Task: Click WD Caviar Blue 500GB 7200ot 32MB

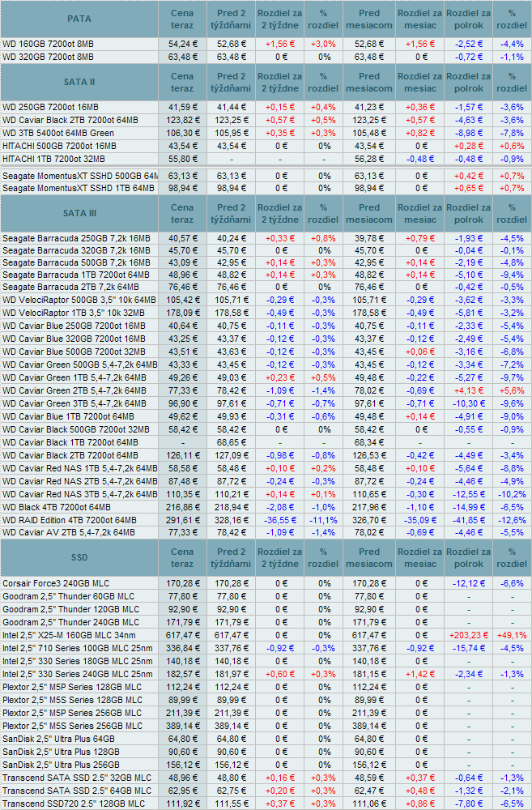Action: (x=74, y=352)
